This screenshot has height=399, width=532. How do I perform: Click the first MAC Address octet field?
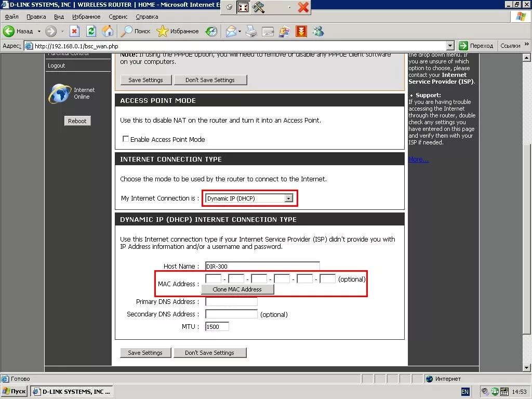point(214,279)
